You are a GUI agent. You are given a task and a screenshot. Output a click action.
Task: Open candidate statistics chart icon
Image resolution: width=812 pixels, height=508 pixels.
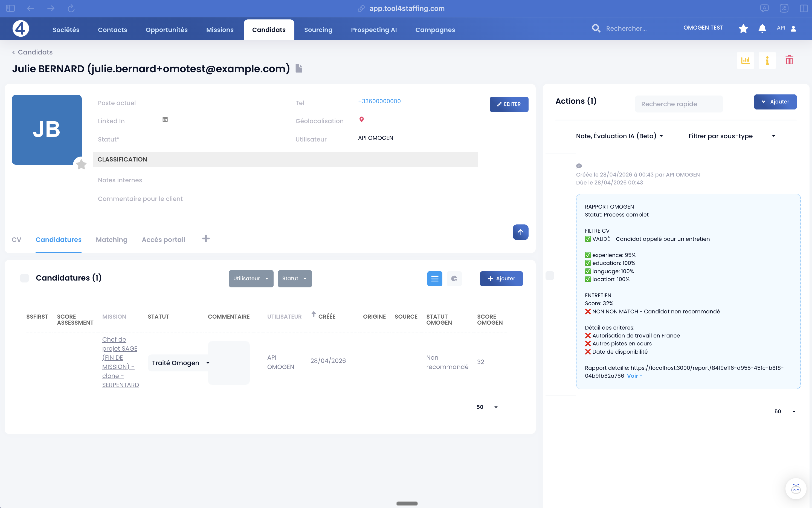coord(746,60)
